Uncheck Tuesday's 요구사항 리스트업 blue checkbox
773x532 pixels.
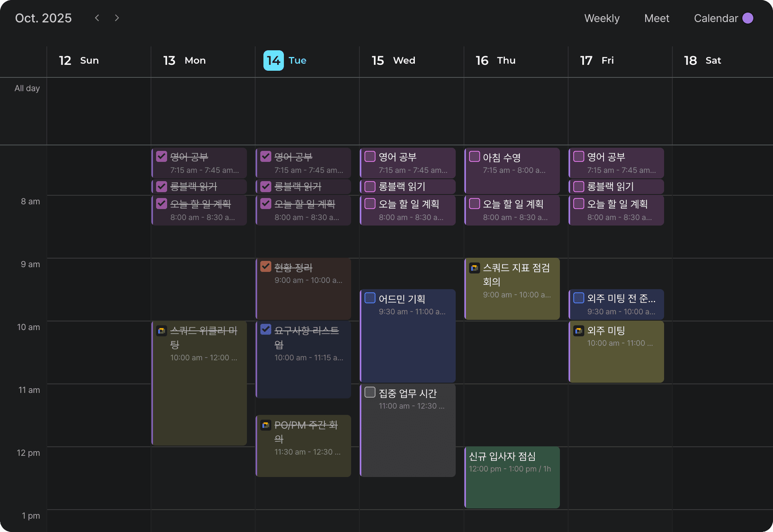pyautogui.click(x=266, y=330)
